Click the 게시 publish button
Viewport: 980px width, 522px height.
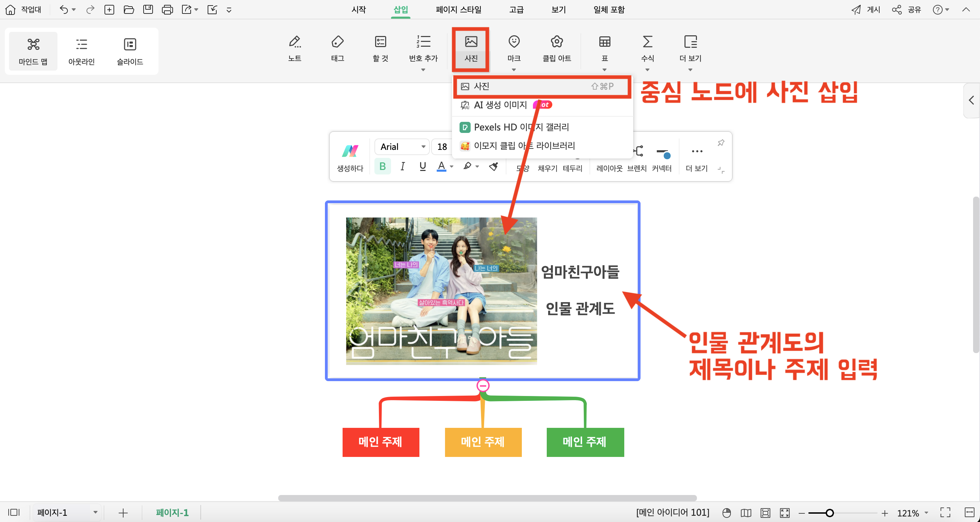pyautogui.click(x=866, y=9)
